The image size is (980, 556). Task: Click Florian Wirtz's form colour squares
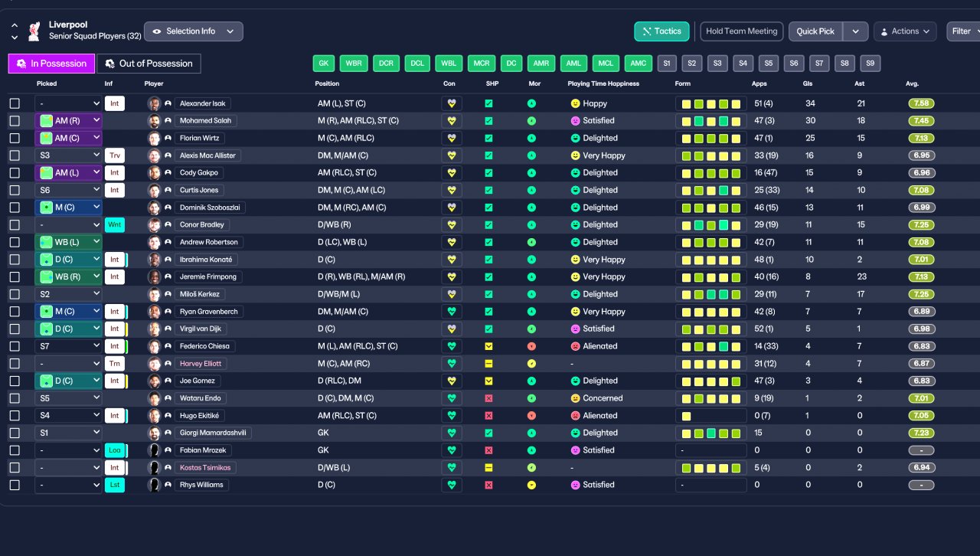pyautogui.click(x=711, y=139)
